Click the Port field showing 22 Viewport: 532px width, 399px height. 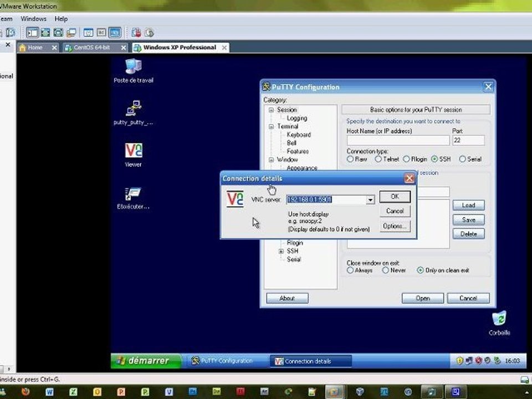coord(468,140)
